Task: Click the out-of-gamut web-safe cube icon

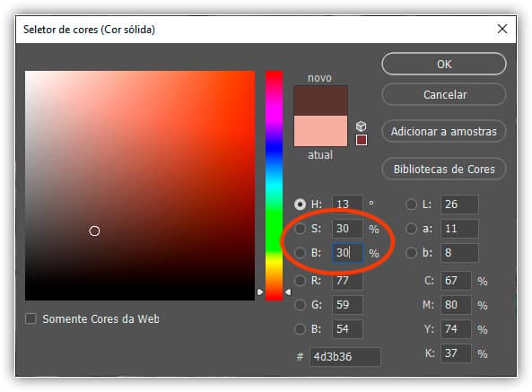Action: click(361, 126)
